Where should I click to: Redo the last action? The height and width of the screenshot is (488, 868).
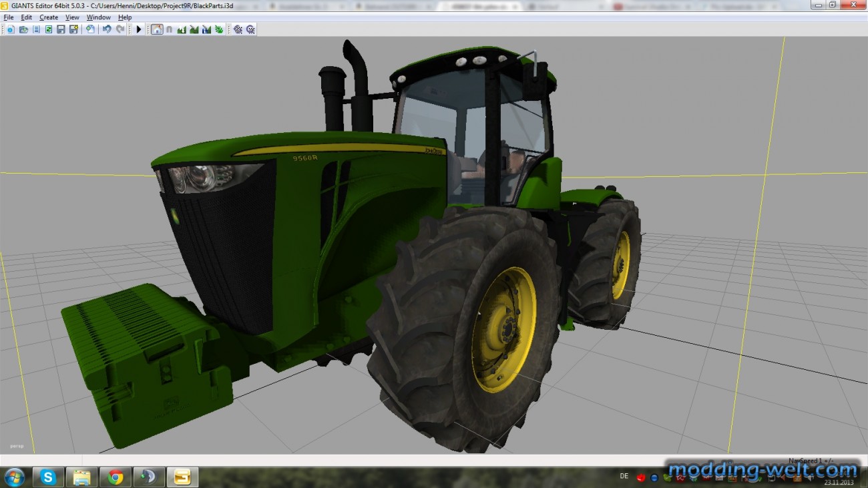[120, 29]
